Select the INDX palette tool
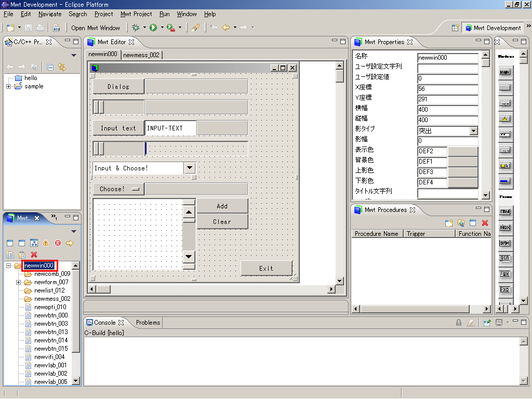 (505, 228)
